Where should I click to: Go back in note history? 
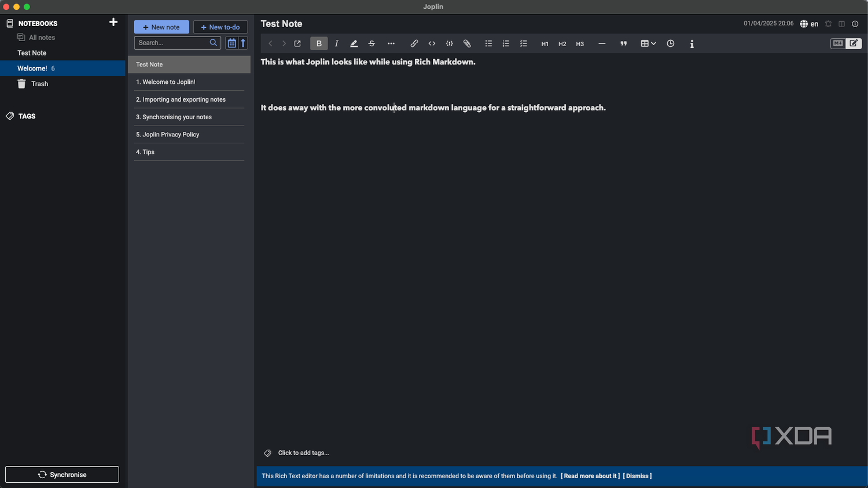[x=270, y=43]
